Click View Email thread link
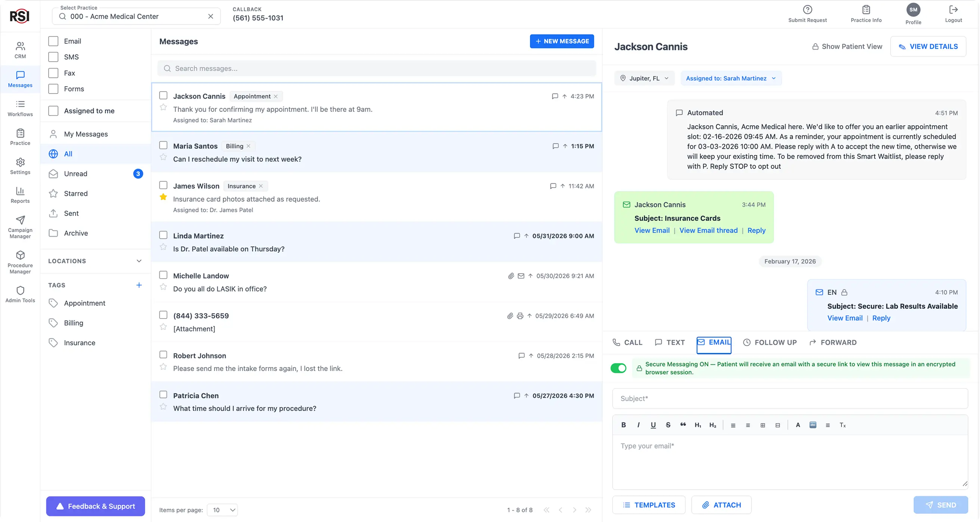The image size is (980, 522). 708,230
